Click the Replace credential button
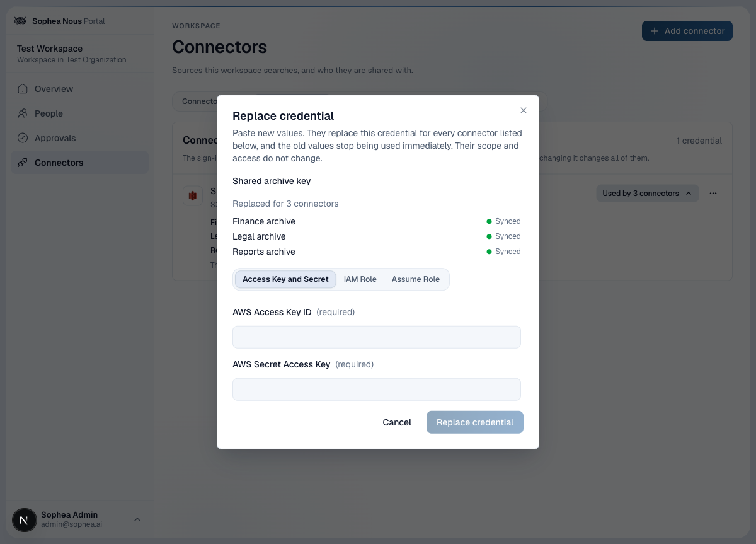 (x=475, y=422)
